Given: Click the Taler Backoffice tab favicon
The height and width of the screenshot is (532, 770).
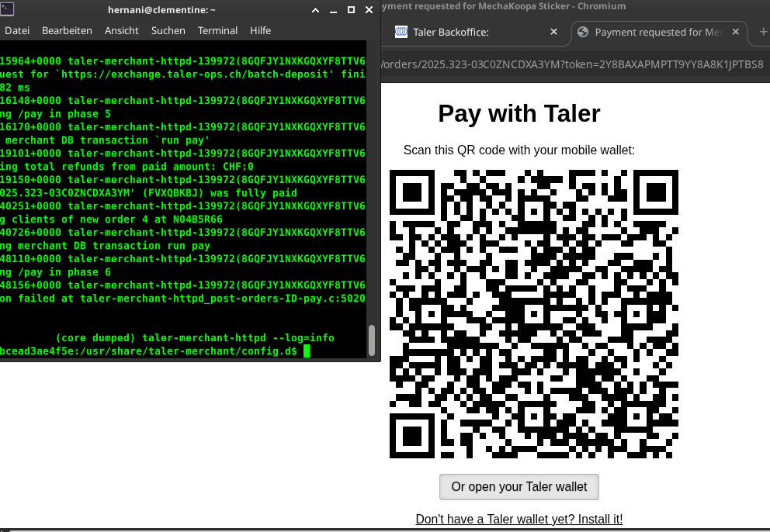Looking at the screenshot, I should (x=401, y=32).
